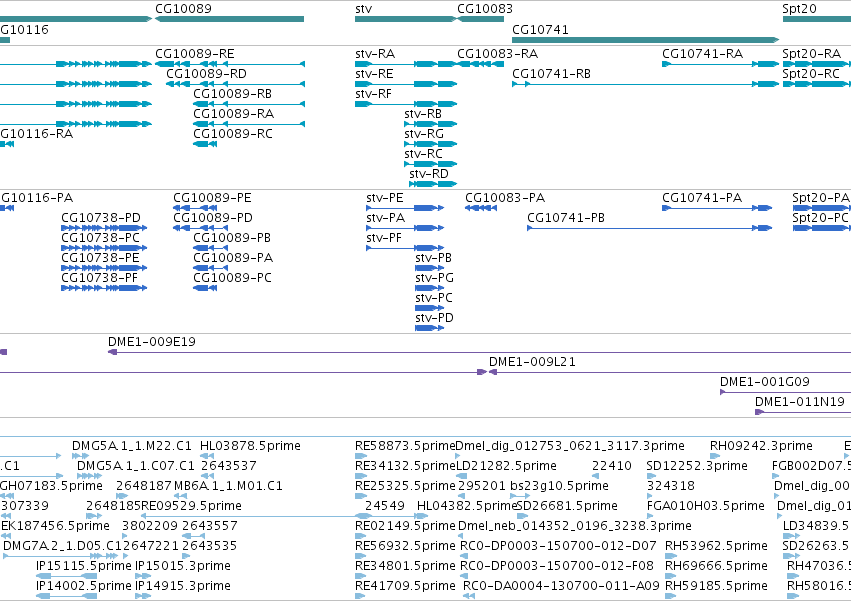Choose the CG10089-PC protein
The image size is (851, 601).
[x=205, y=288]
